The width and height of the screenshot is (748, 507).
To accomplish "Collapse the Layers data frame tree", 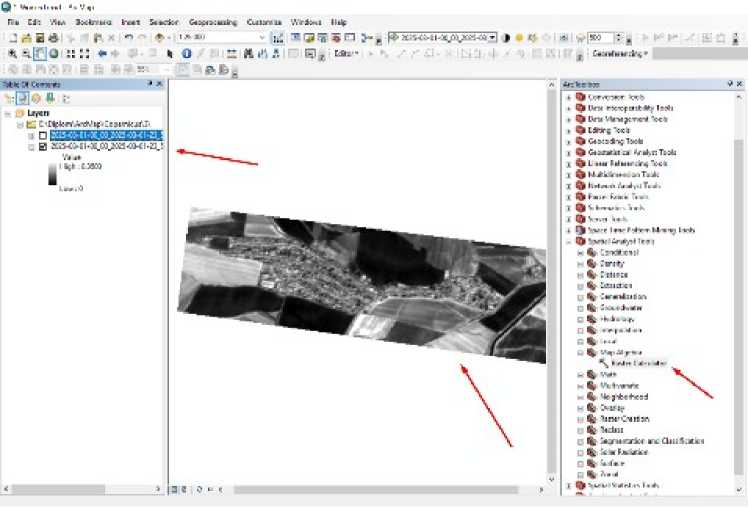I will point(8,113).
